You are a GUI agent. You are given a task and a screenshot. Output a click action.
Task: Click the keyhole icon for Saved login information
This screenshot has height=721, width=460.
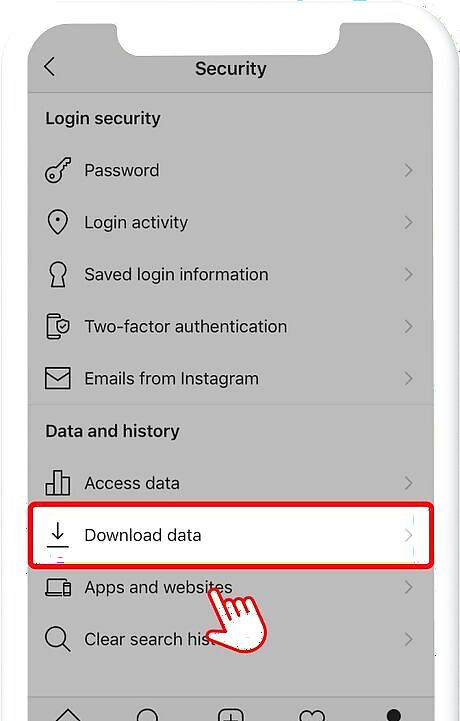[x=58, y=275]
